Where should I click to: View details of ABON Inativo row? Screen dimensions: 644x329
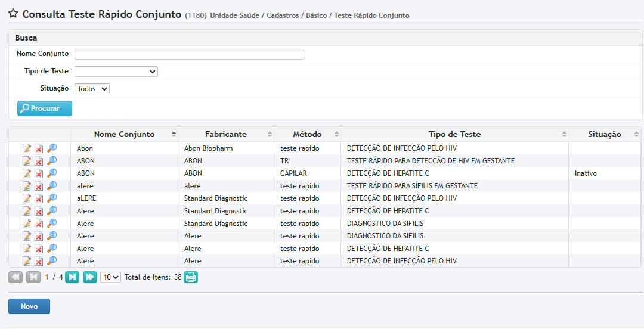point(52,173)
